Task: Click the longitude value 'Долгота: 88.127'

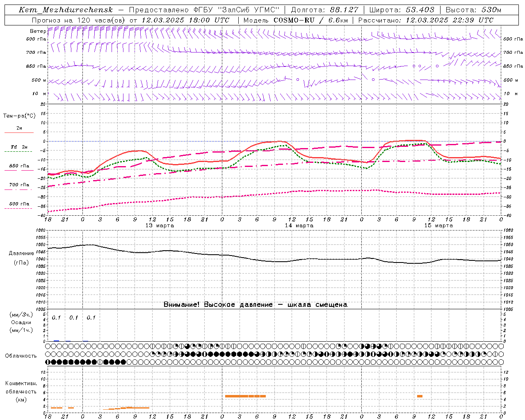Action: click(325, 10)
